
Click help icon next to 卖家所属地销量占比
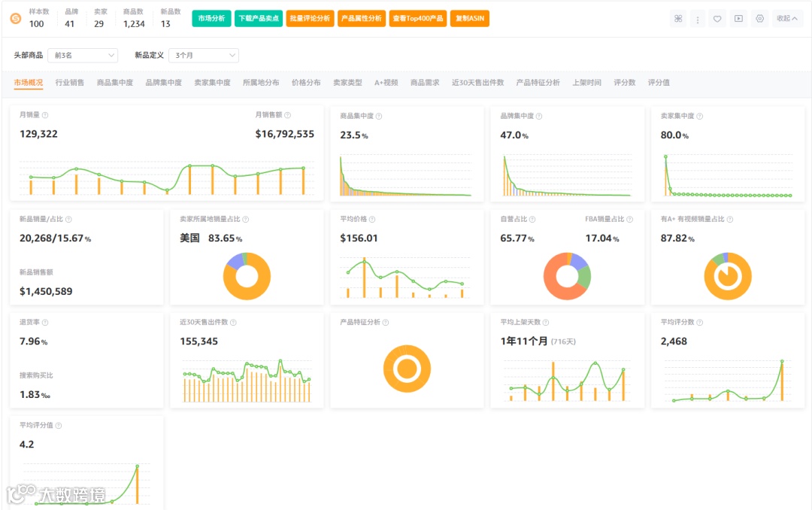pos(245,219)
